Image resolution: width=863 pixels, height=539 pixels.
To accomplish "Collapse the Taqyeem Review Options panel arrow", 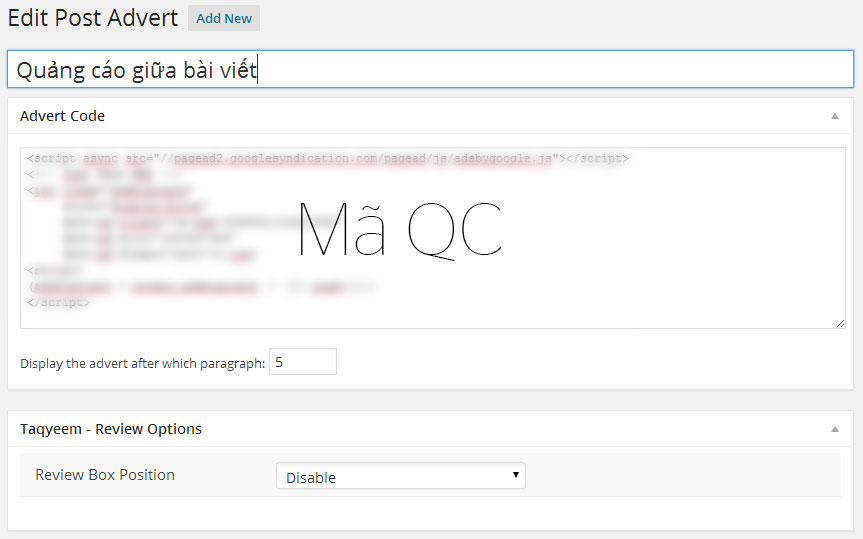I will coord(835,429).
